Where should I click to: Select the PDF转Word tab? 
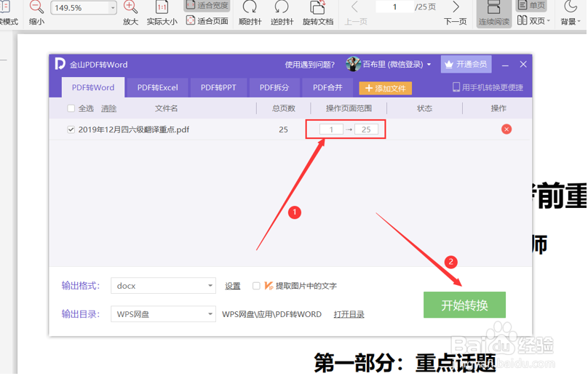point(93,88)
